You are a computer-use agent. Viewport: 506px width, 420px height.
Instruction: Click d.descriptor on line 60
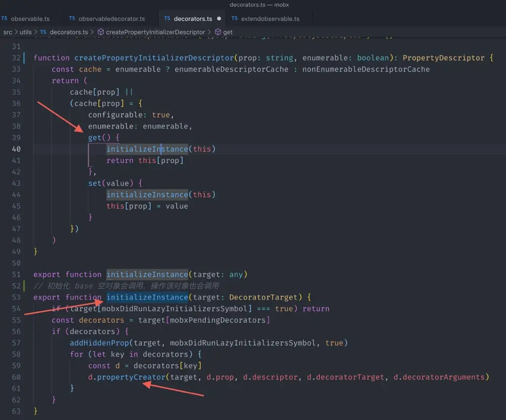(270, 377)
